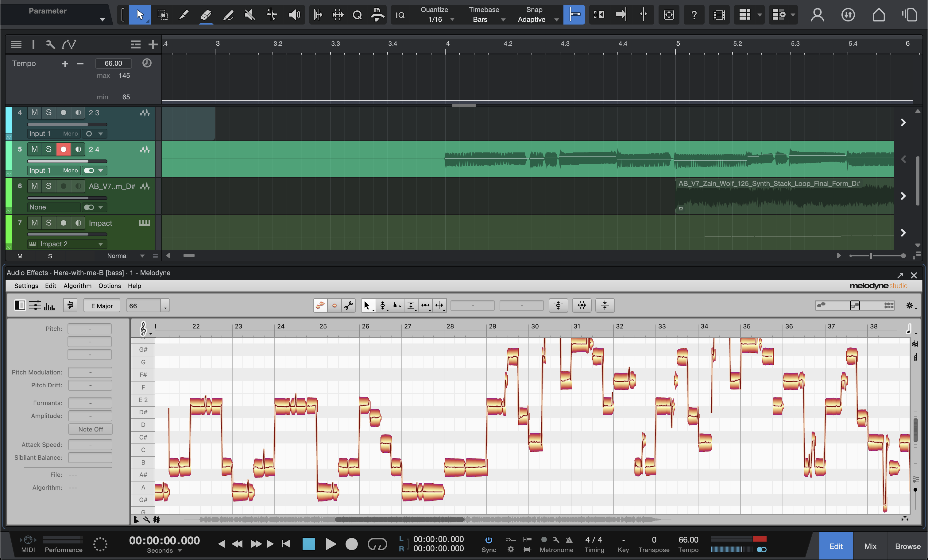Click the tempo value field 66.00
Viewport: 928px width, 560px height.
(113, 63)
